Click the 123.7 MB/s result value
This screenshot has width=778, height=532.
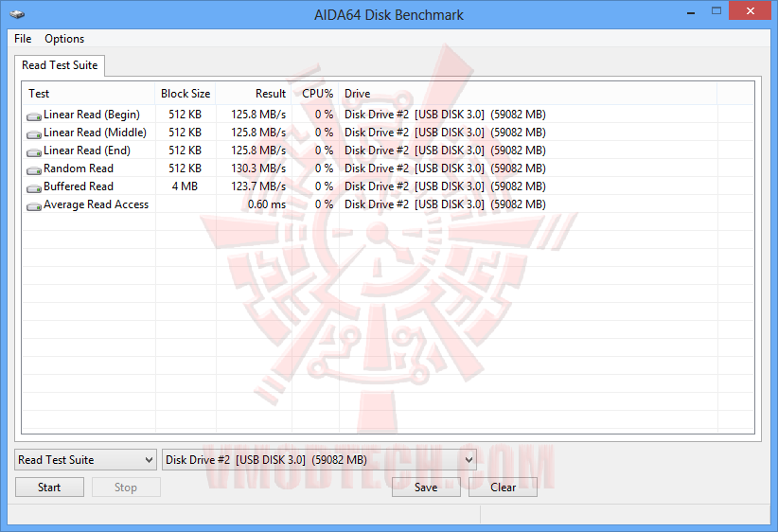point(258,186)
